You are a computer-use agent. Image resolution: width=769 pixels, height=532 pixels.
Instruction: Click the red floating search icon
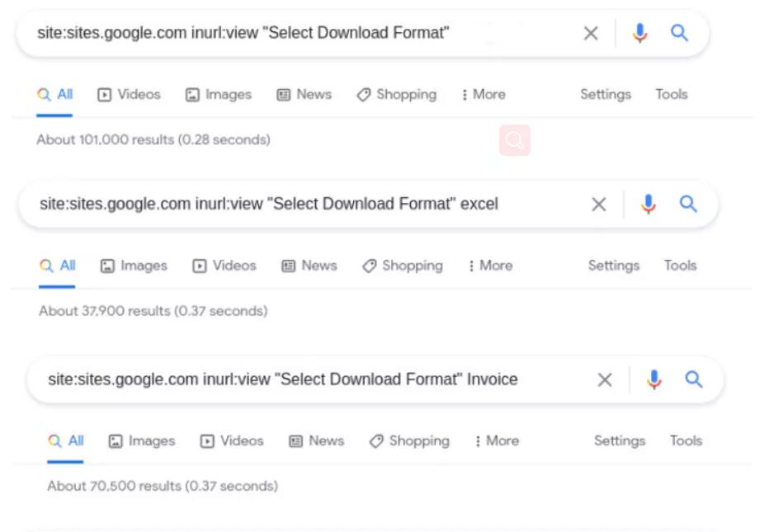coord(514,141)
